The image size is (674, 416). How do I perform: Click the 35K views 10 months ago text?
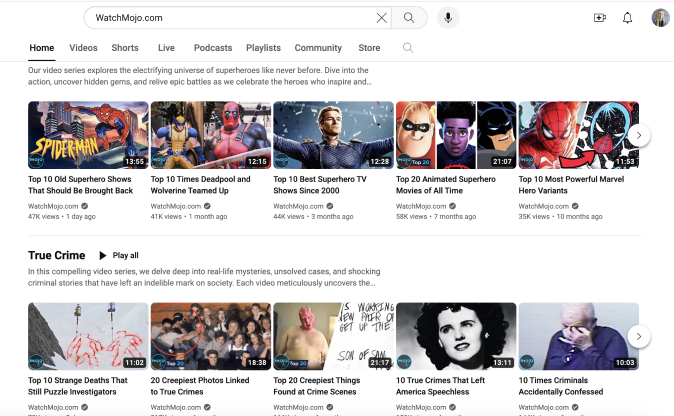(x=561, y=217)
